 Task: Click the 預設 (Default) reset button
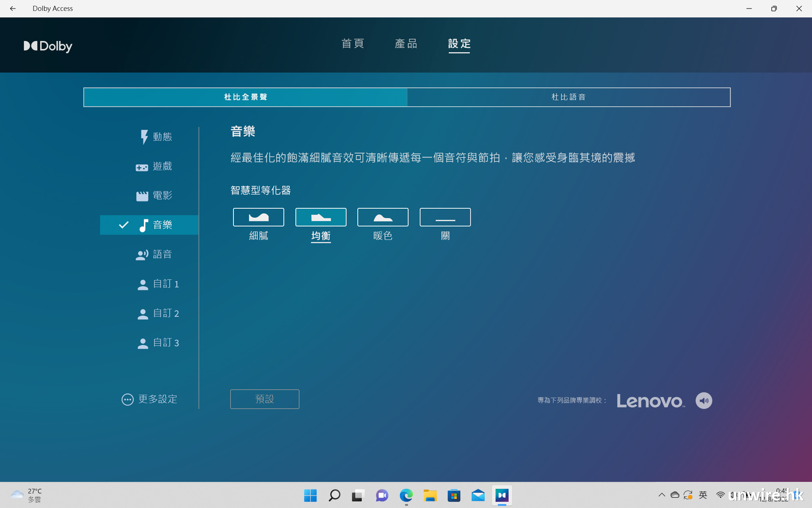coord(264,399)
